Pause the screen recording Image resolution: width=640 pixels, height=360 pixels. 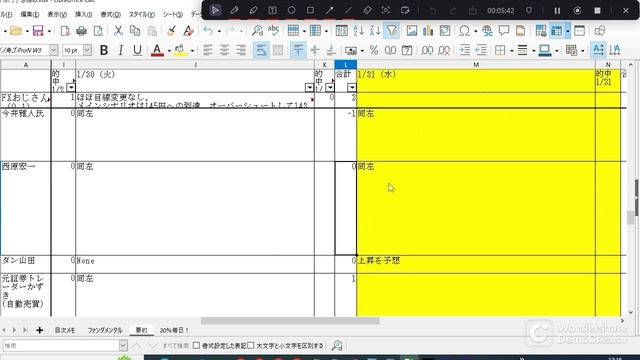pyautogui.click(x=557, y=11)
